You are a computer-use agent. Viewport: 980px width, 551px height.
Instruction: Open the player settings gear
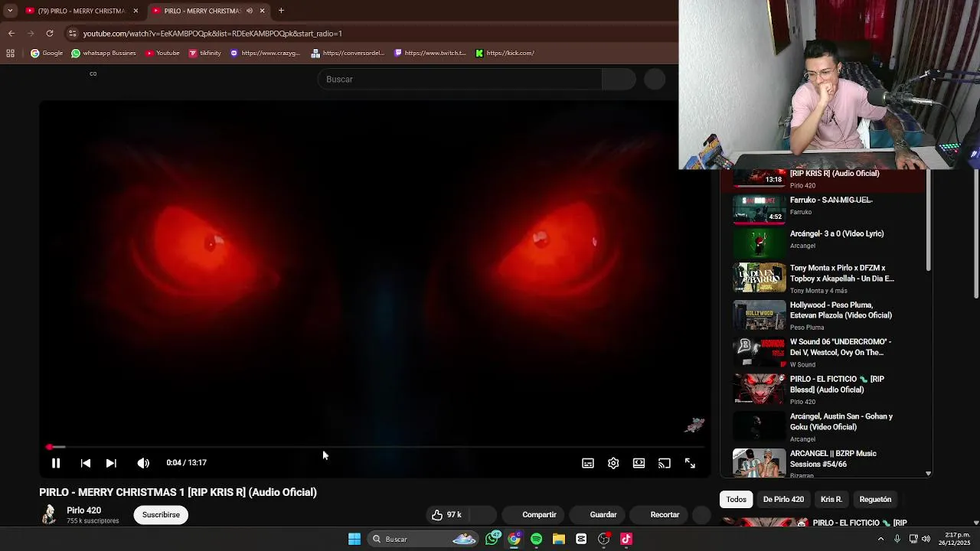[x=613, y=463]
